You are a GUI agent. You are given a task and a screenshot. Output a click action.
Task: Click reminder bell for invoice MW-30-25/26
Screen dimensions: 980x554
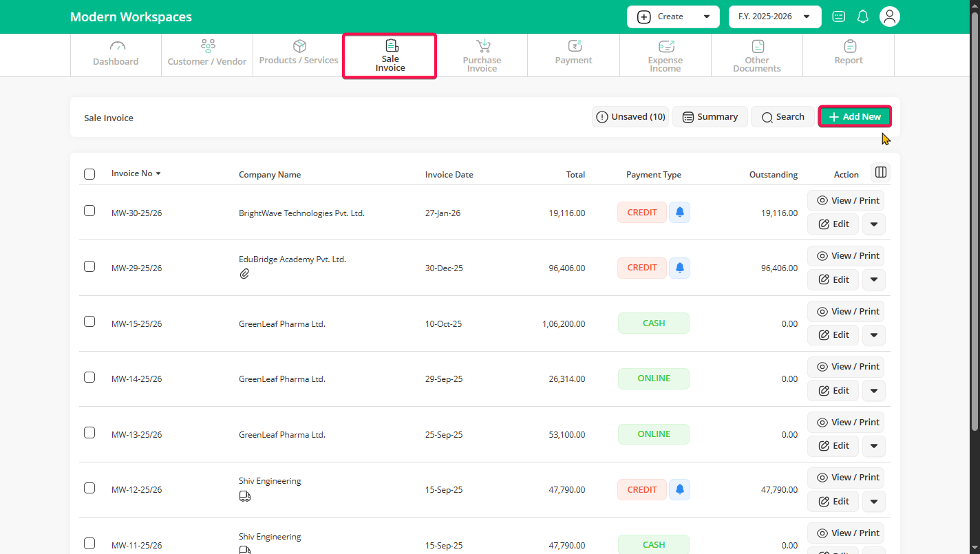pos(679,213)
